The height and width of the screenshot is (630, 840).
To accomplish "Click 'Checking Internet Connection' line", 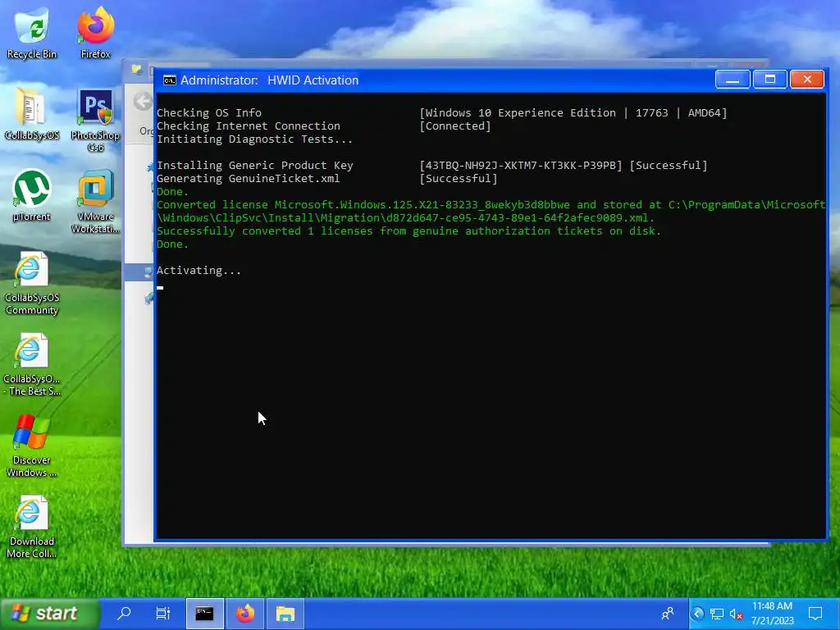I will (x=249, y=126).
